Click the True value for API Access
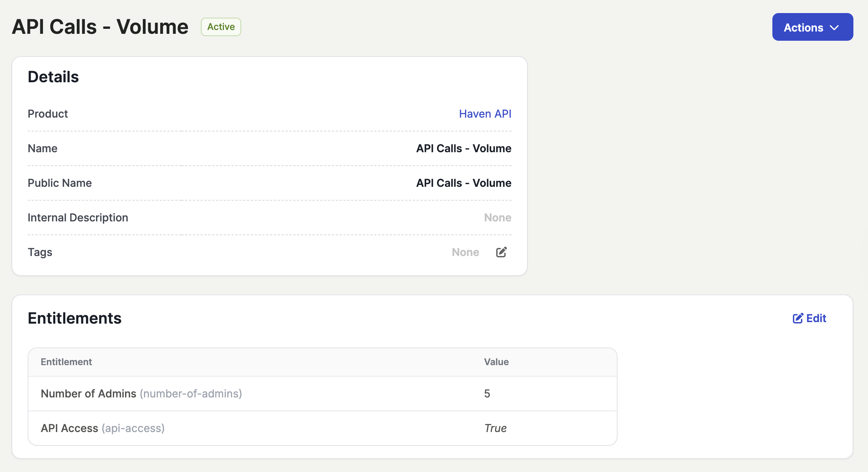868x472 pixels. (x=495, y=428)
